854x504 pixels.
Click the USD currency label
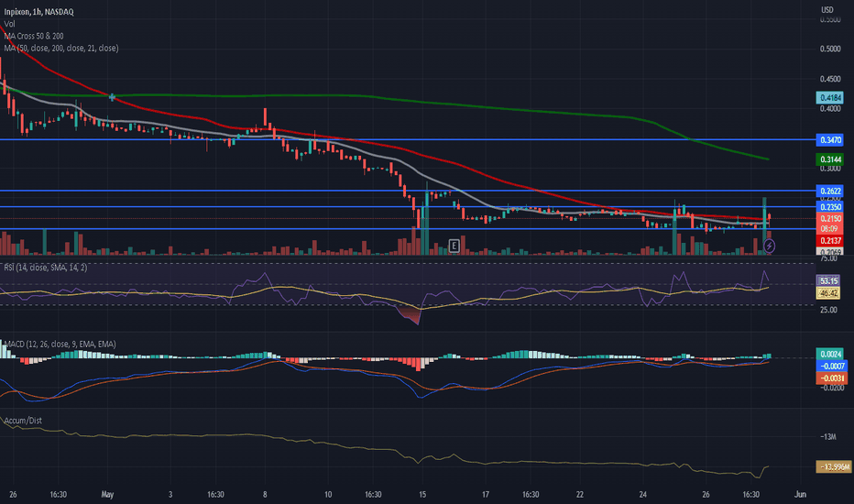827,10
